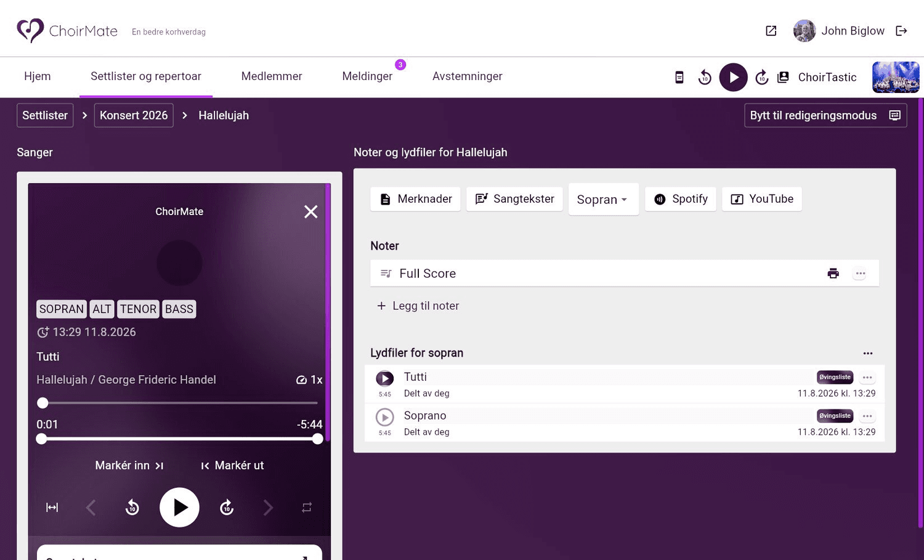The image size is (924, 560).
Task: Open more options for Full Score
Action: pyautogui.click(x=860, y=274)
